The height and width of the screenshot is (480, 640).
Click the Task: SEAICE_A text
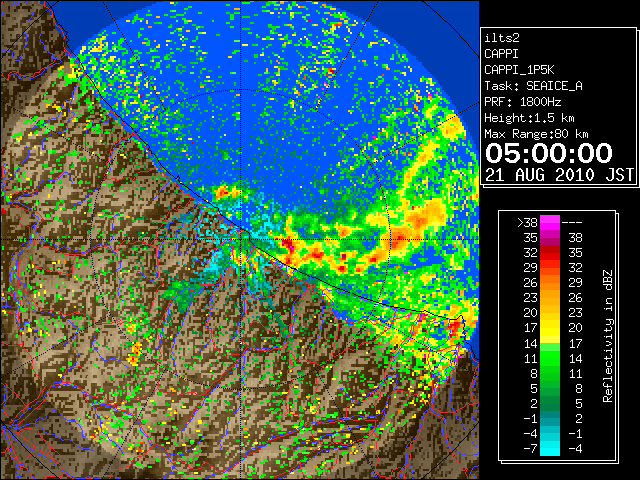click(x=533, y=86)
